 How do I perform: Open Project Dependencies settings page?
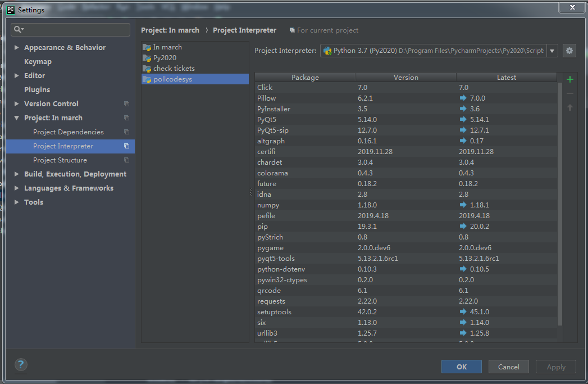69,132
